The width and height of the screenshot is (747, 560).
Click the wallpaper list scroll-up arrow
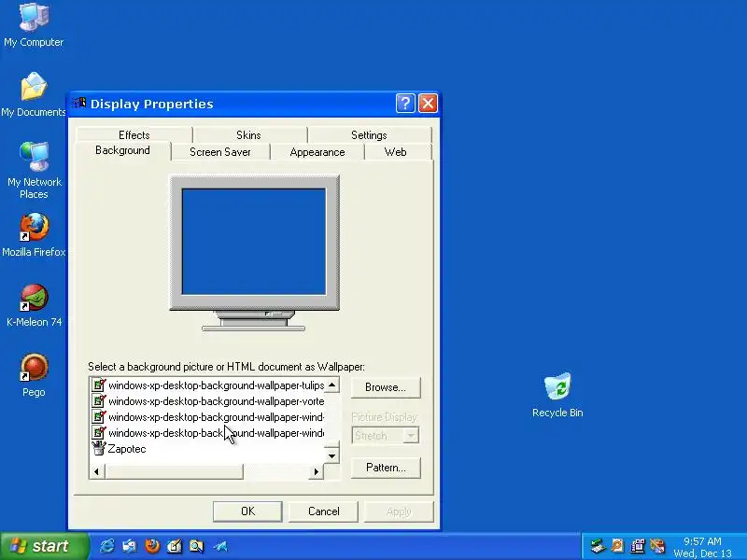pos(332,385)
